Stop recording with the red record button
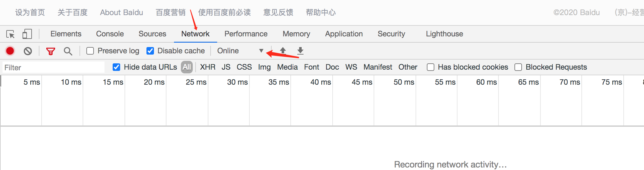 [10, 51]
